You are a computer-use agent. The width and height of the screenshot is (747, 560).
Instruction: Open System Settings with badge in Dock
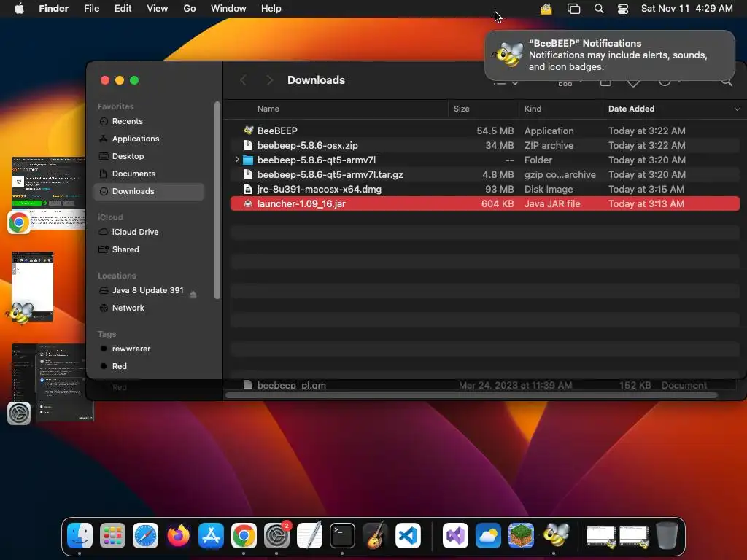(x=276, y=536)
